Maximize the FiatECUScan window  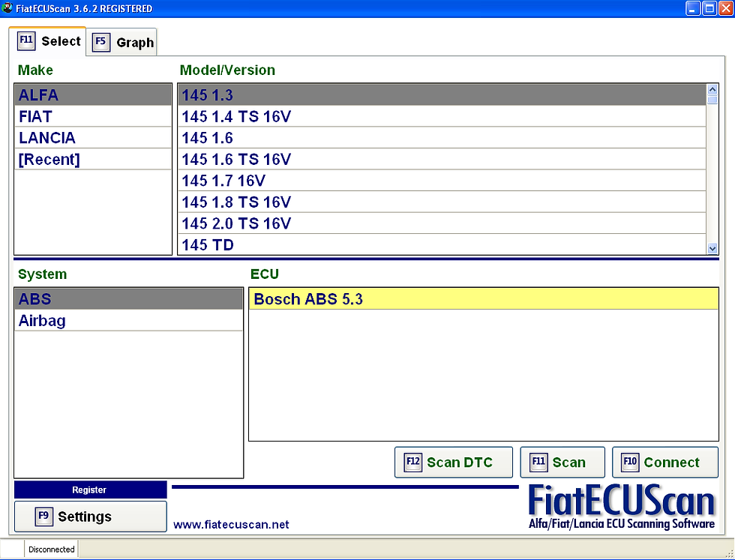tap(710, 8)
